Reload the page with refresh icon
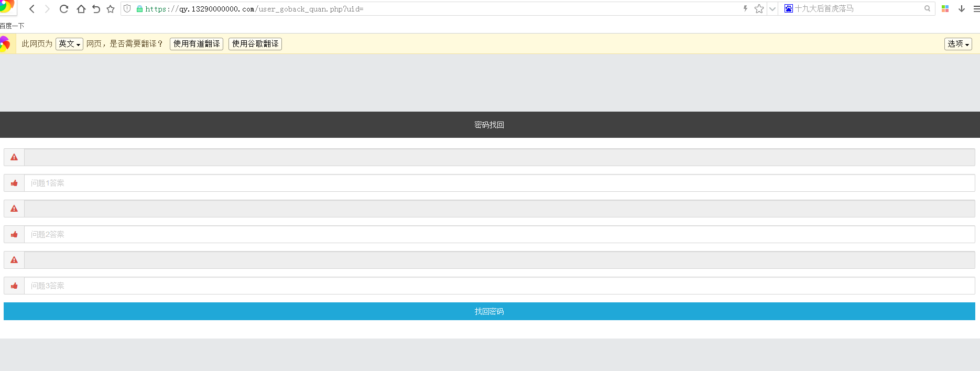 (x=64, y=9)
